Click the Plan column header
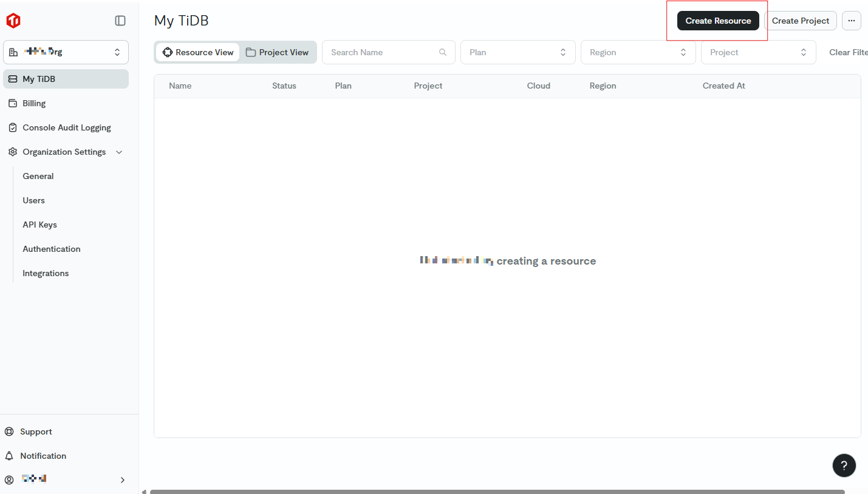The width and height of the screenshot is (868, 494). pos(343,86)
